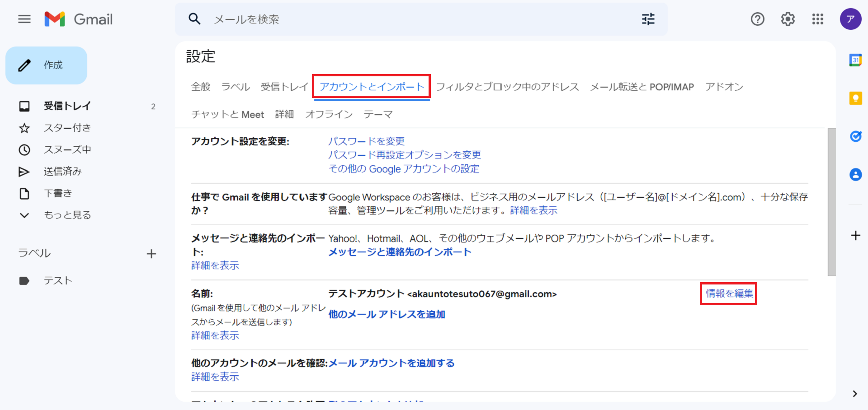Open Google Calendar in side panel

coord(855,60)
